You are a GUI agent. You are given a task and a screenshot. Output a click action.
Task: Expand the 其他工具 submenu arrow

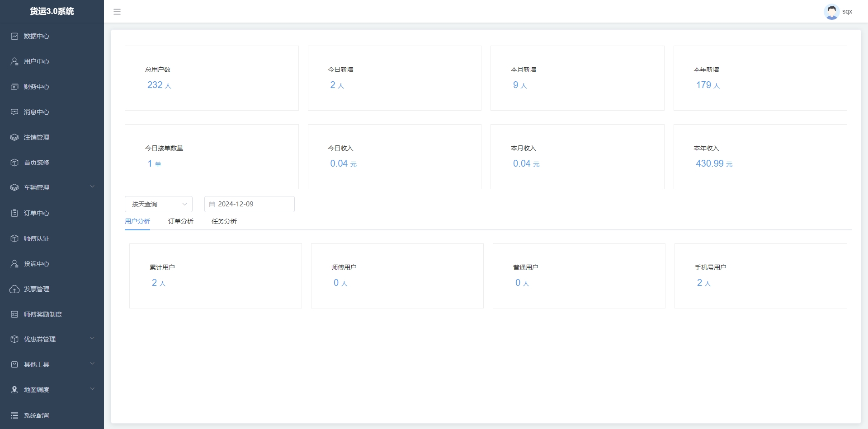92,364
